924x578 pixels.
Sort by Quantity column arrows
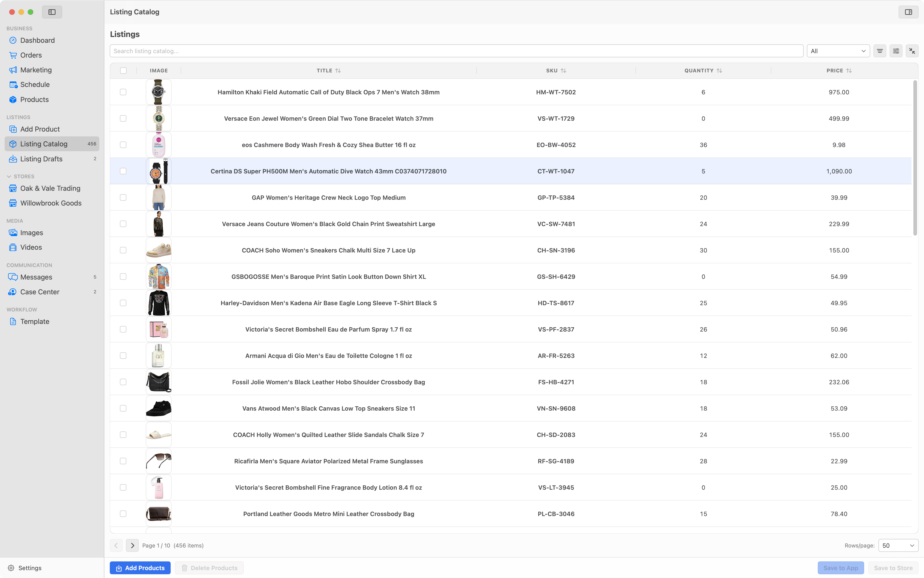[719, 71]
